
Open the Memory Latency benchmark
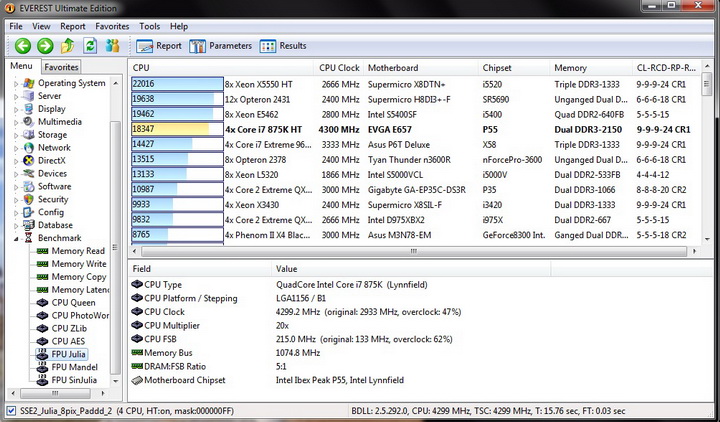click(73, 289)
